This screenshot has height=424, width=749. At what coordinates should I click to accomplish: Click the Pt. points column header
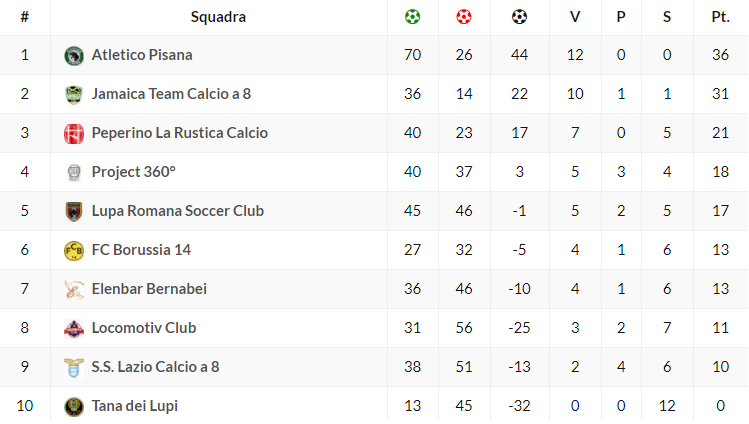coord(720,17)
